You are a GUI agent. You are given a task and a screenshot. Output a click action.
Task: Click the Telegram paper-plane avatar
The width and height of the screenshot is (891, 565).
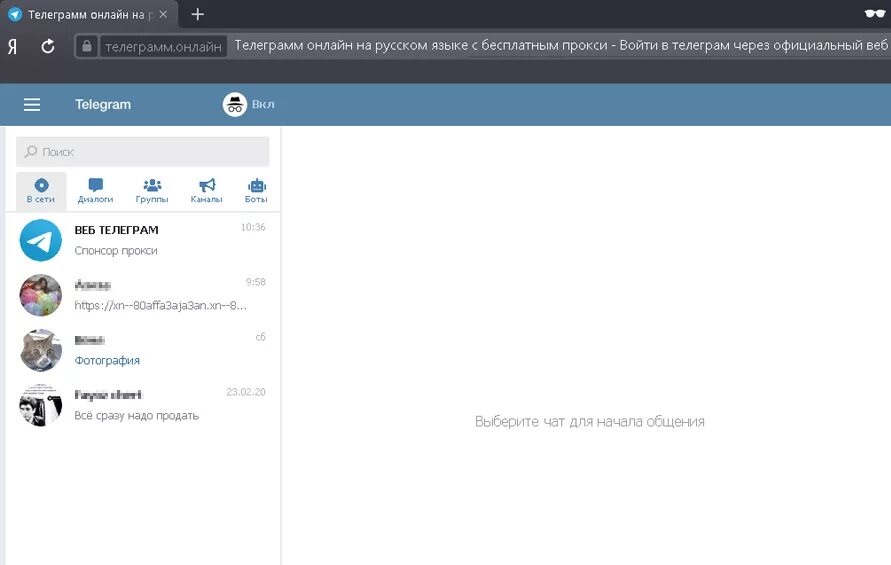point(40,240)
